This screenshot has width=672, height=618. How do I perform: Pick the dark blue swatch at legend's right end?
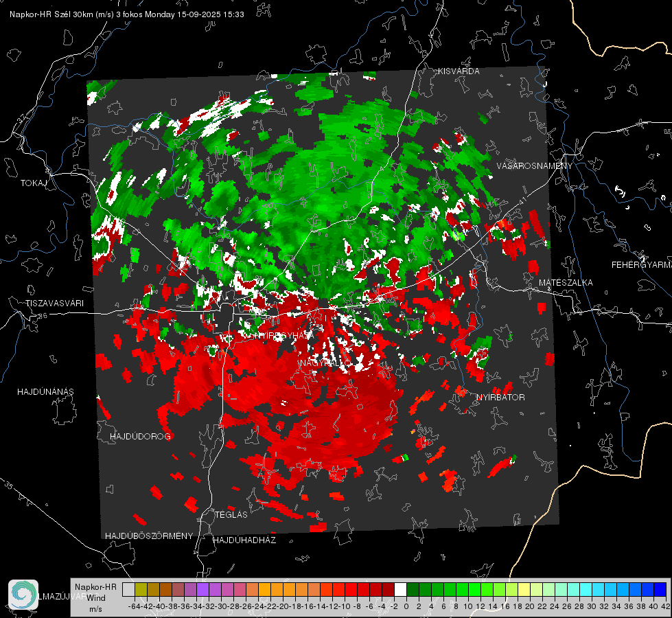click(x=660, y=589)
